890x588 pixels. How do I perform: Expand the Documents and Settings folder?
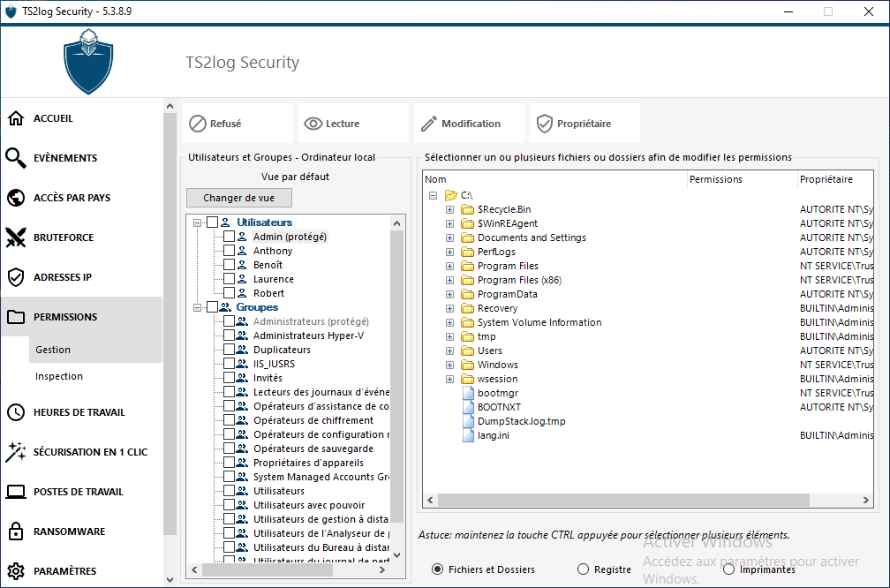(449, 237)
